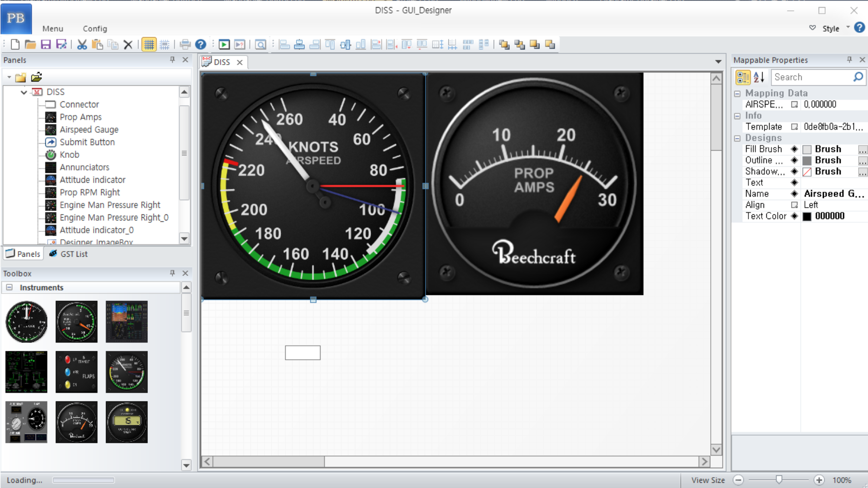Save the project with the disk icon
Viewport: 868px width, 488px height.
[46, 44]
